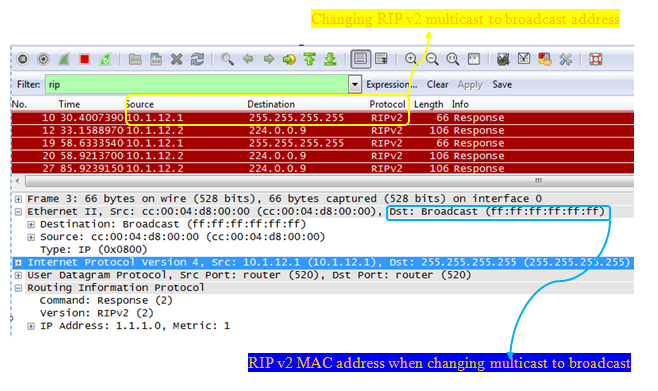
Task: Toggle auto scroll during live capture
Action: point(381,59)
